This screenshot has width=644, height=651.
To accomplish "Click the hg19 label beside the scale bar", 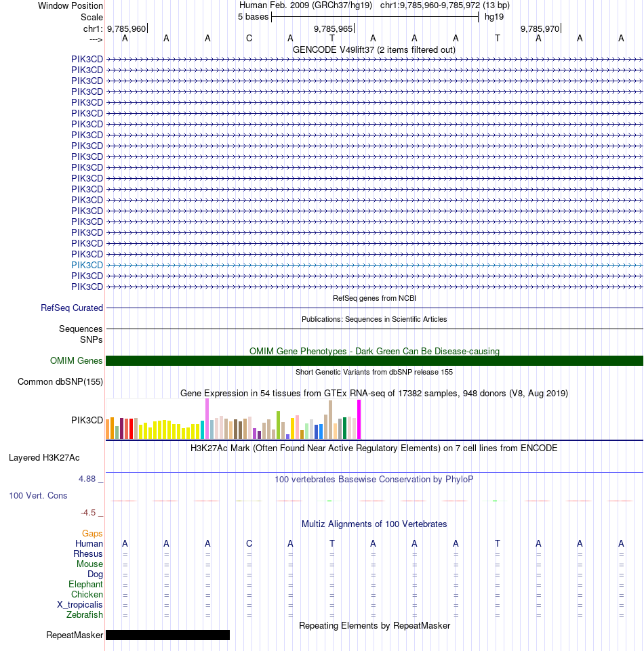I will pos(494,17).
